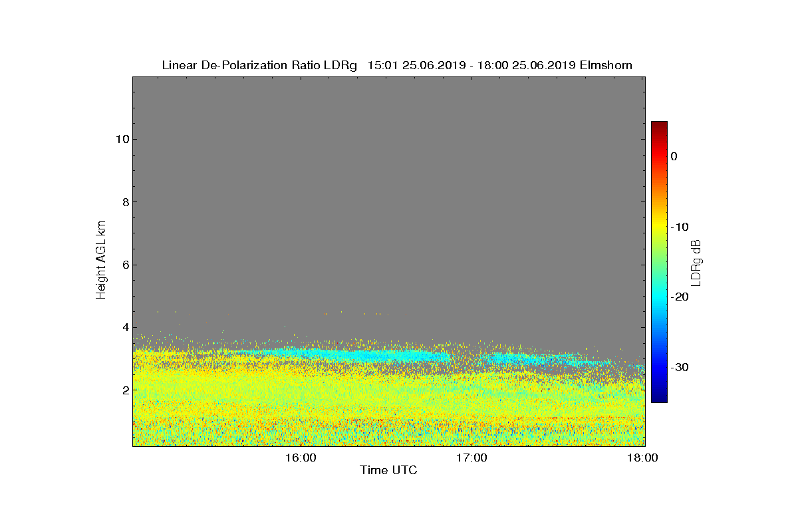The image size is (798, 532).
Task: Click the "Time UTC" axis label
Action: tap(388, 470)
